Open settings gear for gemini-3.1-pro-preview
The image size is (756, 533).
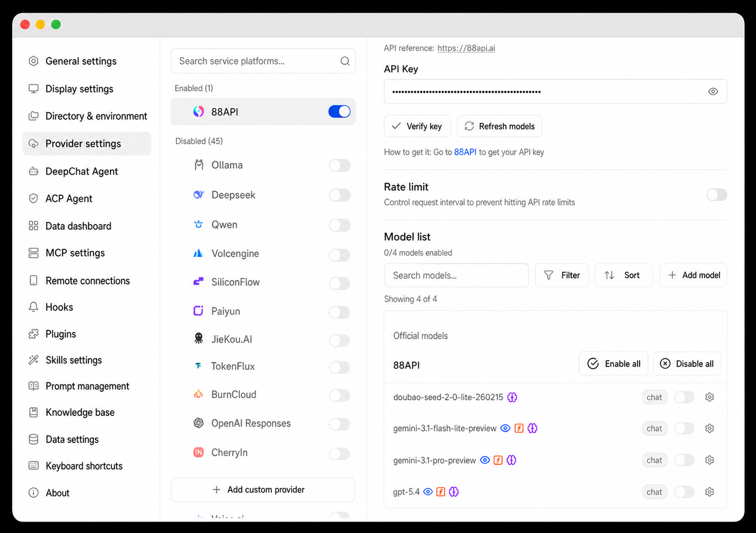[709, 460]
